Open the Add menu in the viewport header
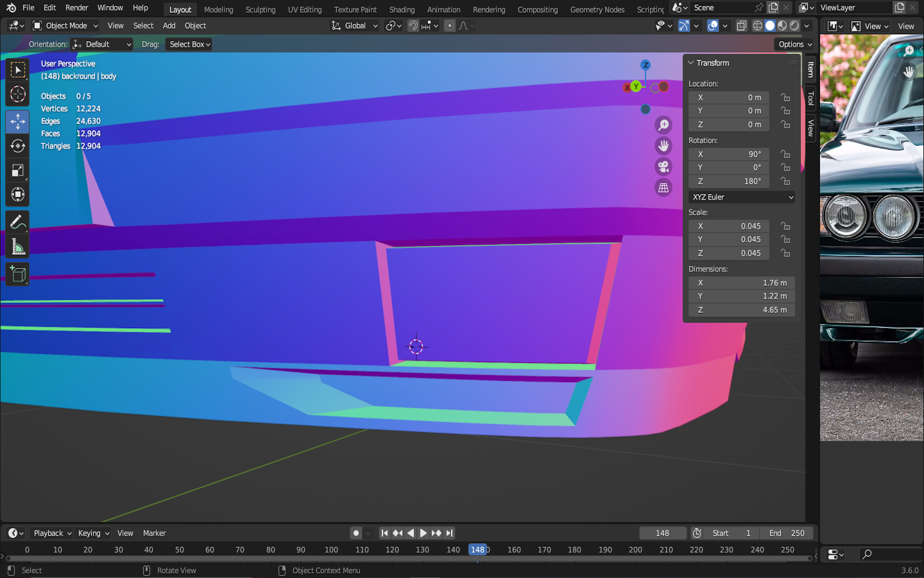 (169, 26)
